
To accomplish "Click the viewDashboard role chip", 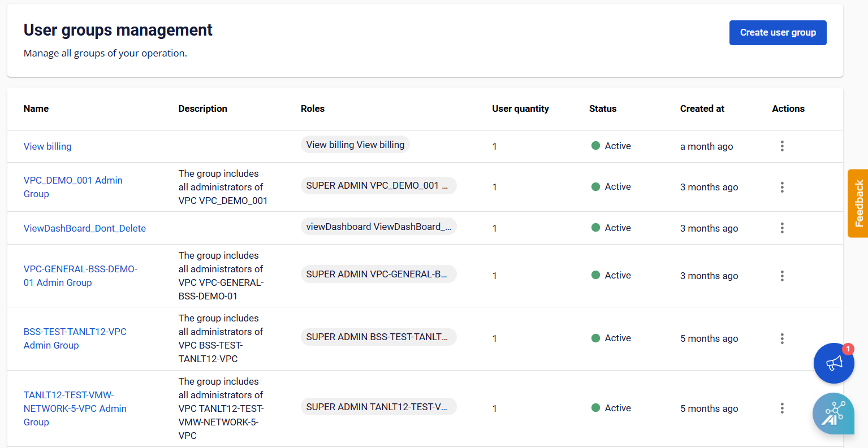I will point(378,227).
